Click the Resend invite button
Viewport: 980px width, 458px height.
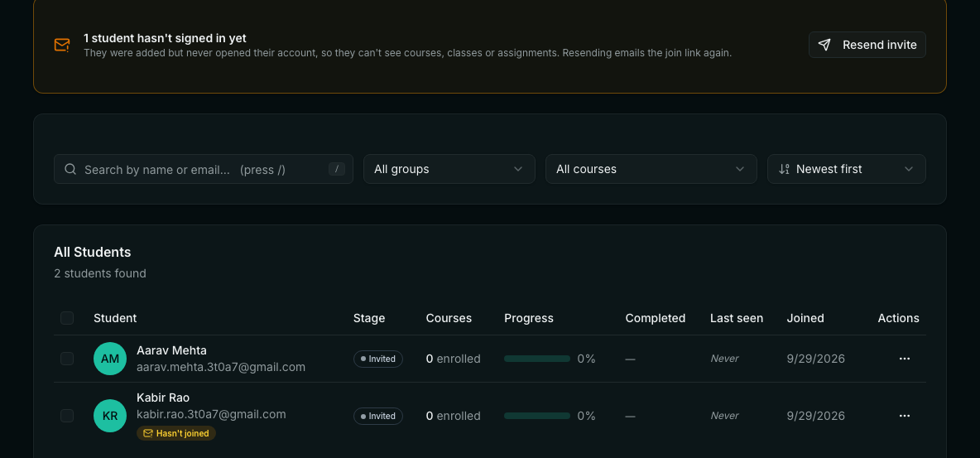[x=867, y=45]
